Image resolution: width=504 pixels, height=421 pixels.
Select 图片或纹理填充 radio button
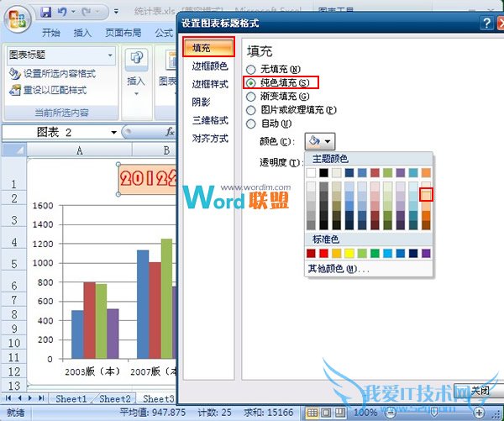tap(250, 110)
